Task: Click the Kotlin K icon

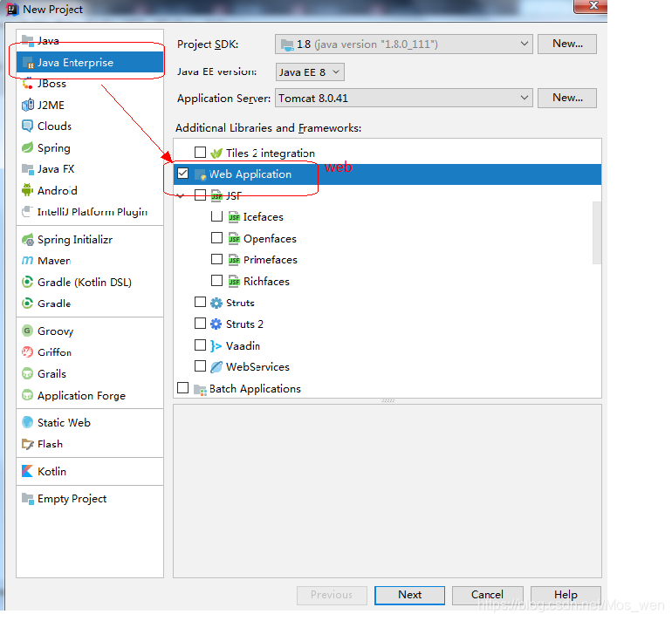Action: pos(27,471)
